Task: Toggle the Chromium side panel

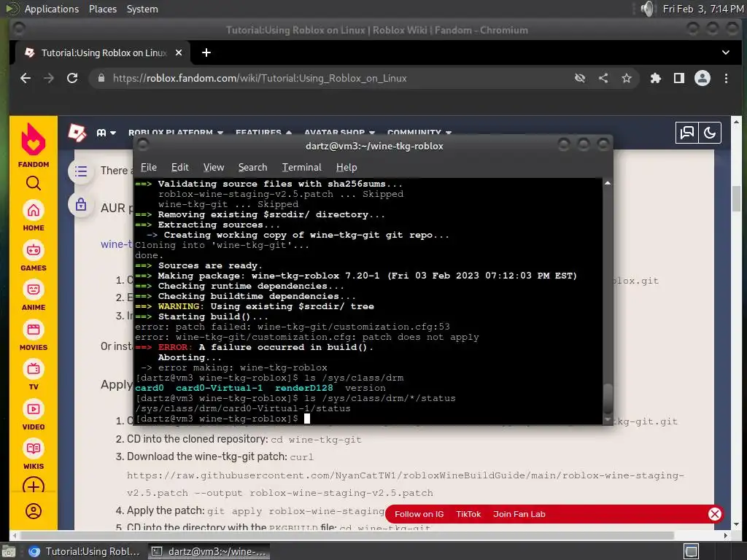Action: pyautogui.click(x=679, y=78)
